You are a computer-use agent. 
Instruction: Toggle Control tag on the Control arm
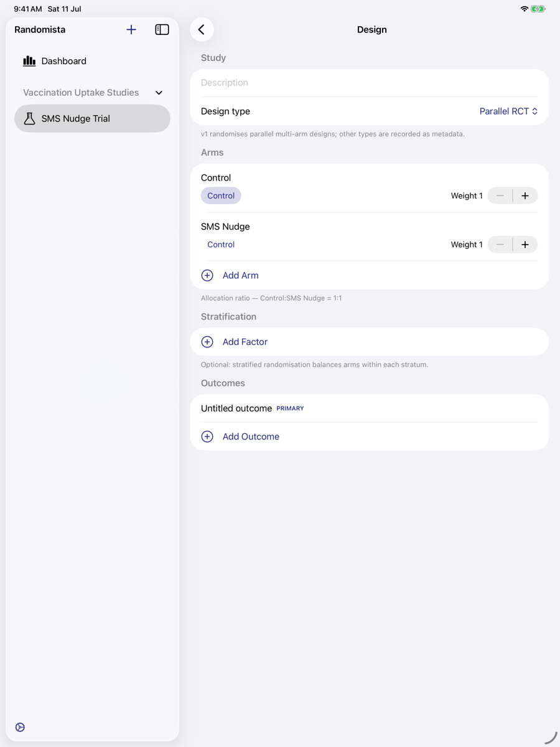pyautogui.click(x=221, y=195)
